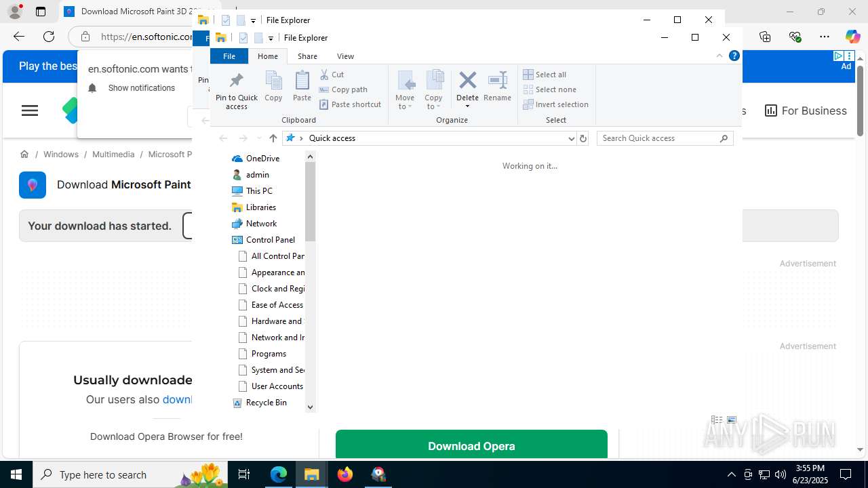Open Edge settings and more menu
The height and width of the screenshot is (488, 868).
coord(824,37)
